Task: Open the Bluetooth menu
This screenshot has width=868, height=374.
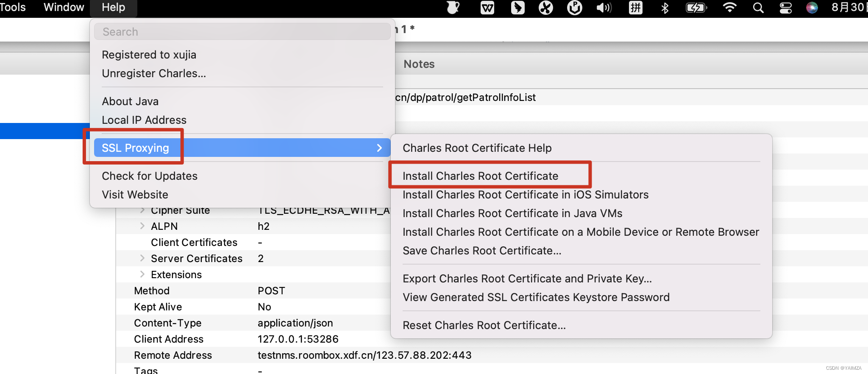Action: [x=665, y=8]
